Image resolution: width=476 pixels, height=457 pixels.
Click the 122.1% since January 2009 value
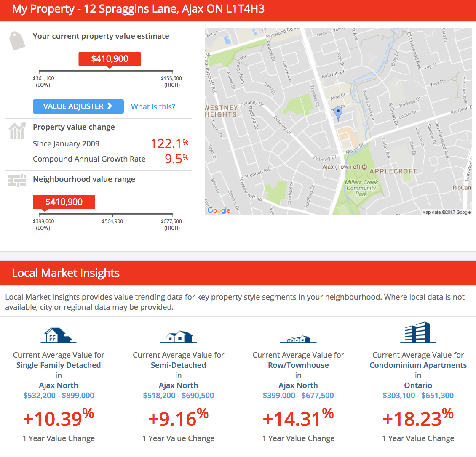(169, 143)
